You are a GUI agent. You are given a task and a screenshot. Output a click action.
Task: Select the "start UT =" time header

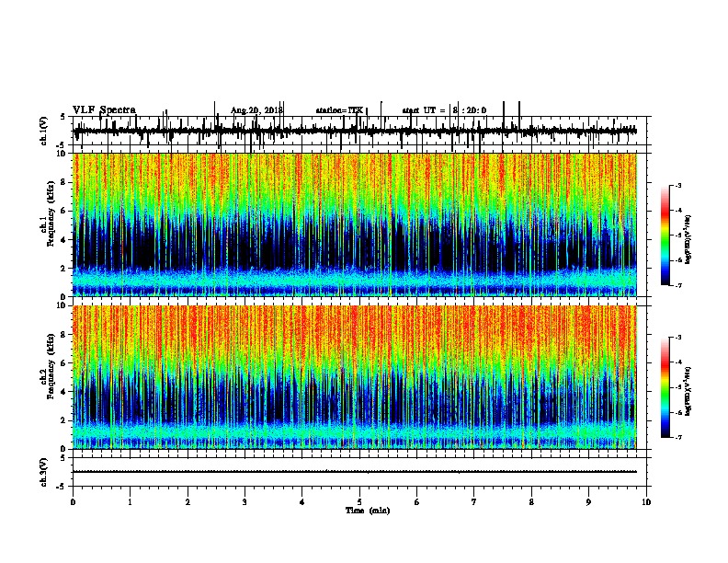[424, 110]
